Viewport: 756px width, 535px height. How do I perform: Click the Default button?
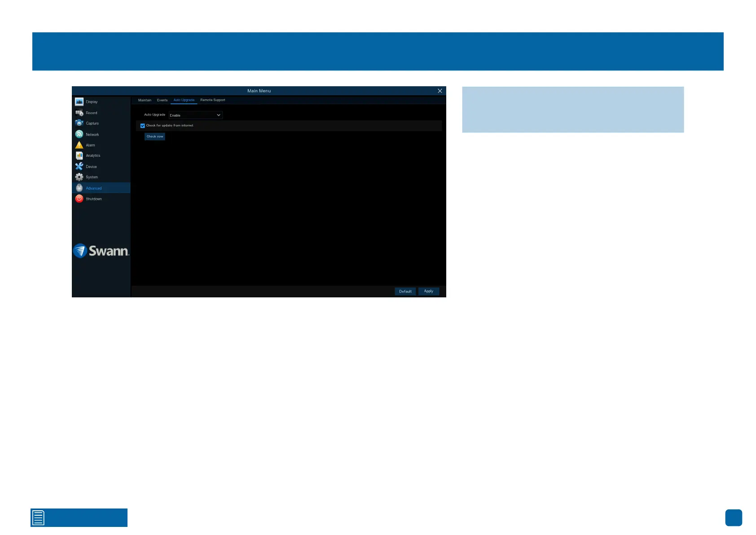[x=405, y=292]
